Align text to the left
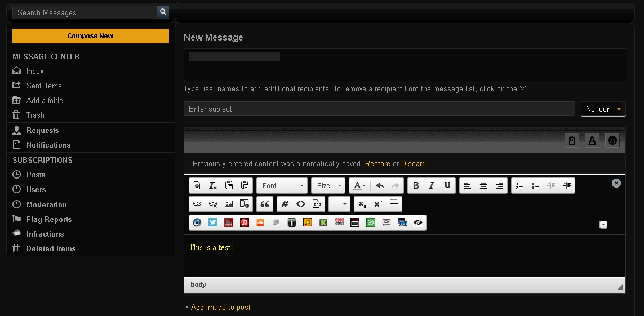This screenshot has height=316, width=644. [x=468, y=185]
